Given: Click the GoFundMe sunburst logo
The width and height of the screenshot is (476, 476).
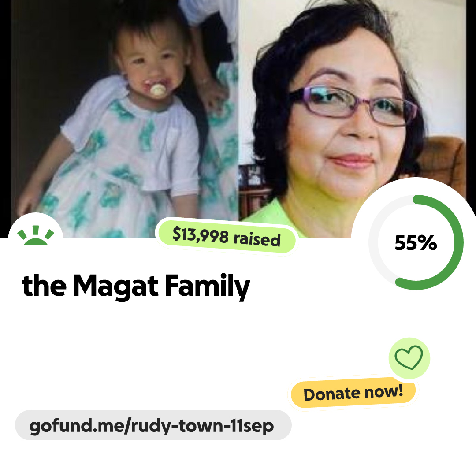Looking at the screenshot, I should (x=36, y=235).
